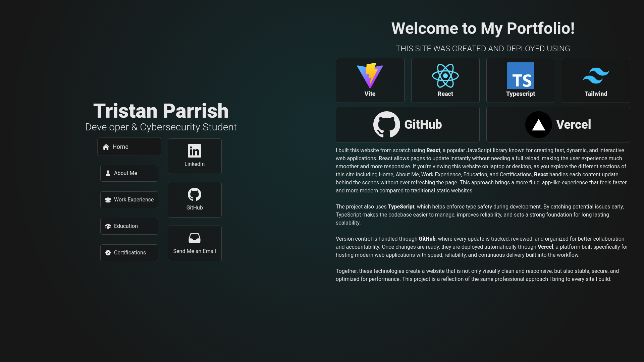Click the Vite lightning bolt logo

click(370, 75)
